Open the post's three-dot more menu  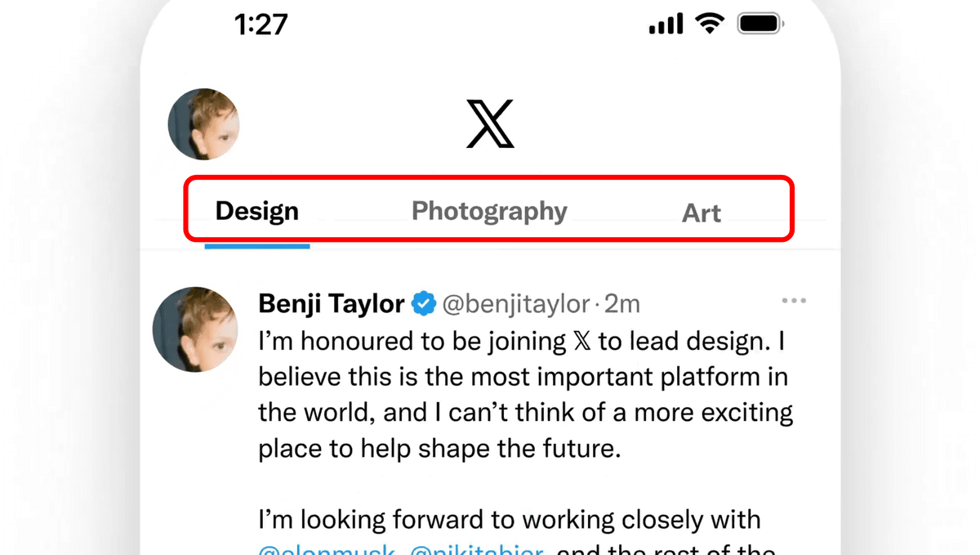coord(794,301)
